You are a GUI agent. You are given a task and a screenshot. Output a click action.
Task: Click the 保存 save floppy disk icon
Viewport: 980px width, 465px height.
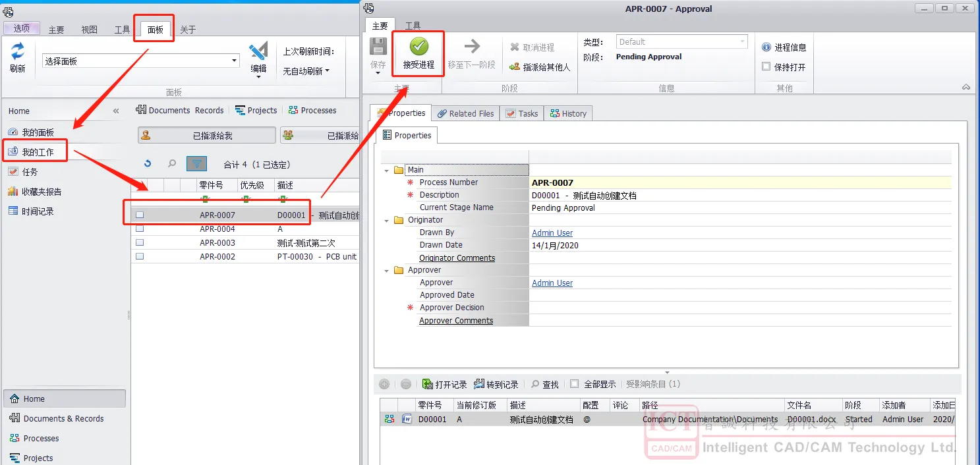tap(378, 47)
